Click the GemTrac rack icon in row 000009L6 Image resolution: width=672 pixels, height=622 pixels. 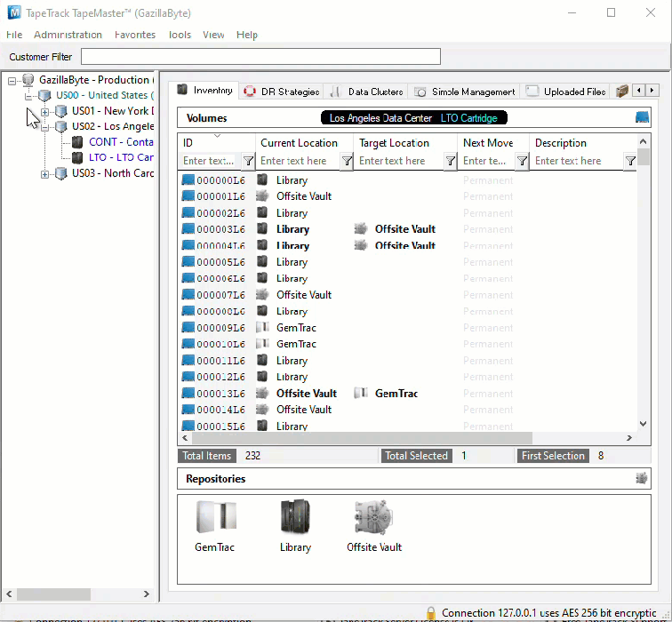click(262, 328)
